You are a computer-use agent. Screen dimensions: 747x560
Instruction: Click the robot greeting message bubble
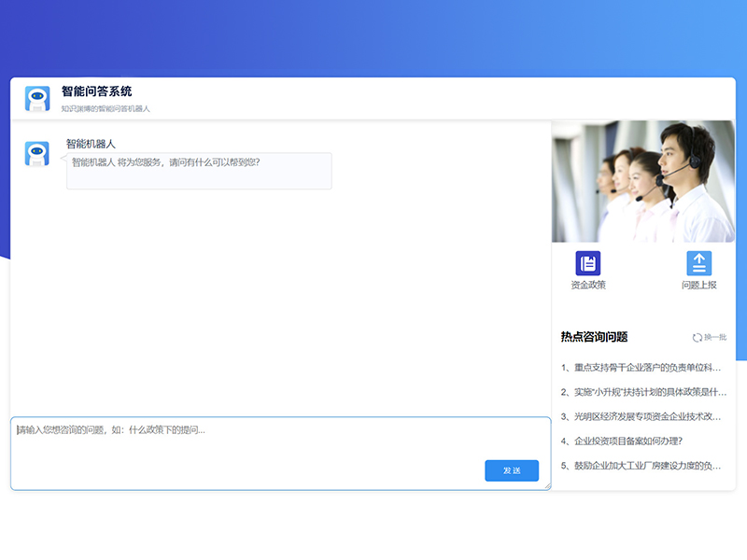point(199,171)
